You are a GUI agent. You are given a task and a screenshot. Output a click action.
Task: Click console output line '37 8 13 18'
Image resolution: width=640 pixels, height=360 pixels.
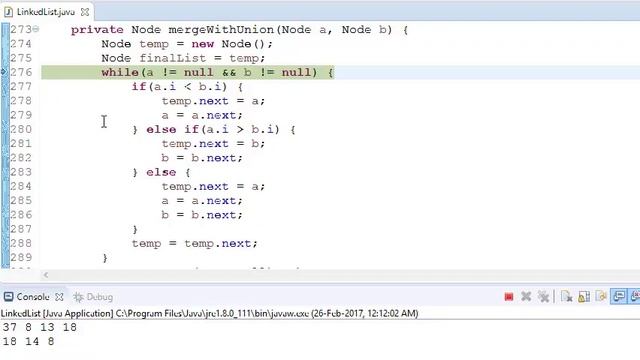tap(40, 327)
